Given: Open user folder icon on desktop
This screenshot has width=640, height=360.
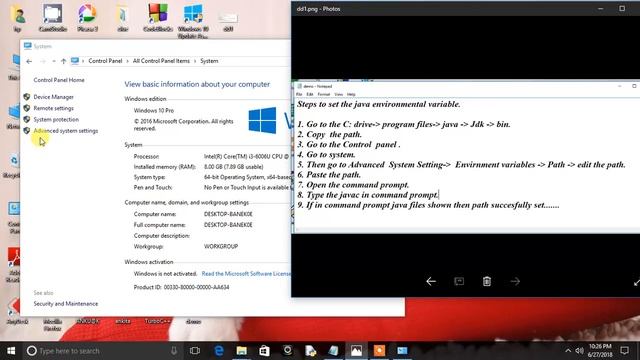Looking at the screenshot, I should (x=18, y=18).
